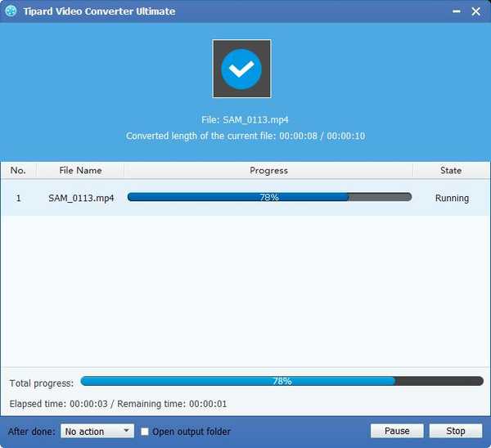The height and width of the screenshot is (448, 491).
Task: Click the Running state text
Action: click(x=452, y=198)
